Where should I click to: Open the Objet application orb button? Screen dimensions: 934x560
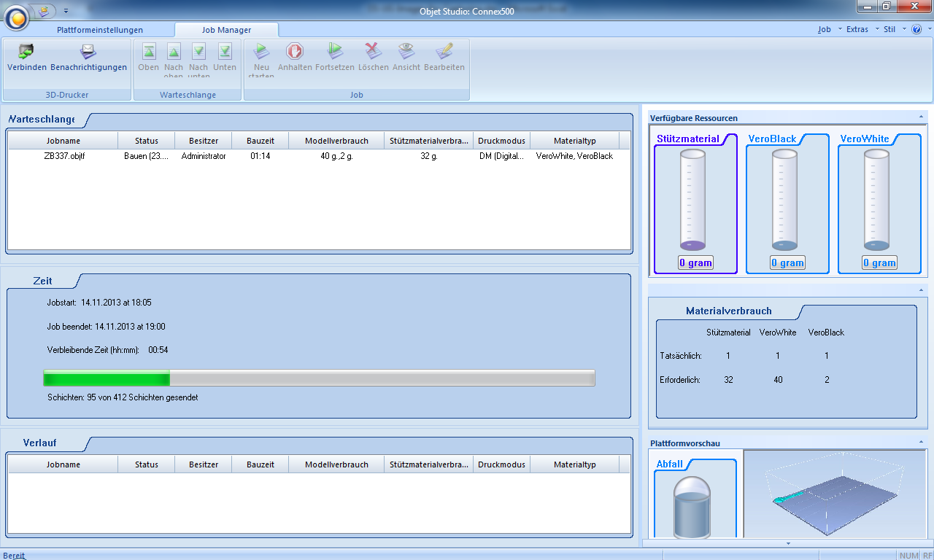coord(17,17)
